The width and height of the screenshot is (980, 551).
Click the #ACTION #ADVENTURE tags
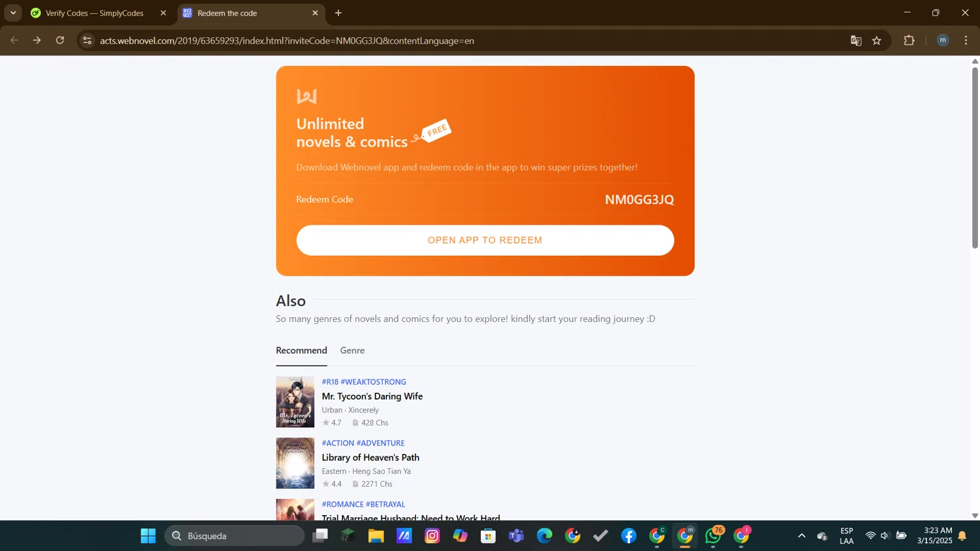coord(363,443)
